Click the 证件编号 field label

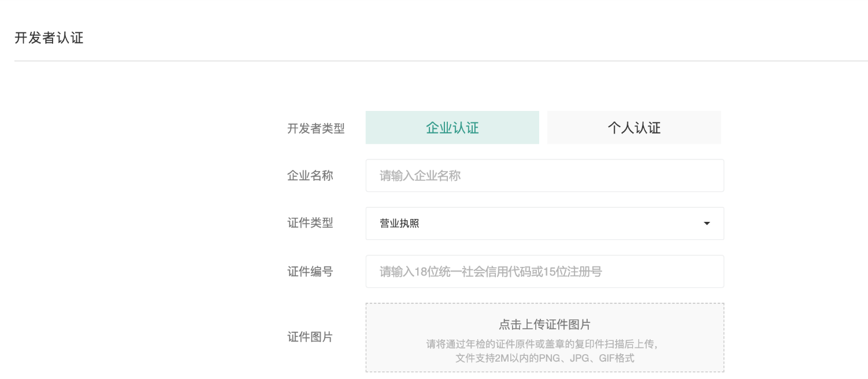[310, 272]
